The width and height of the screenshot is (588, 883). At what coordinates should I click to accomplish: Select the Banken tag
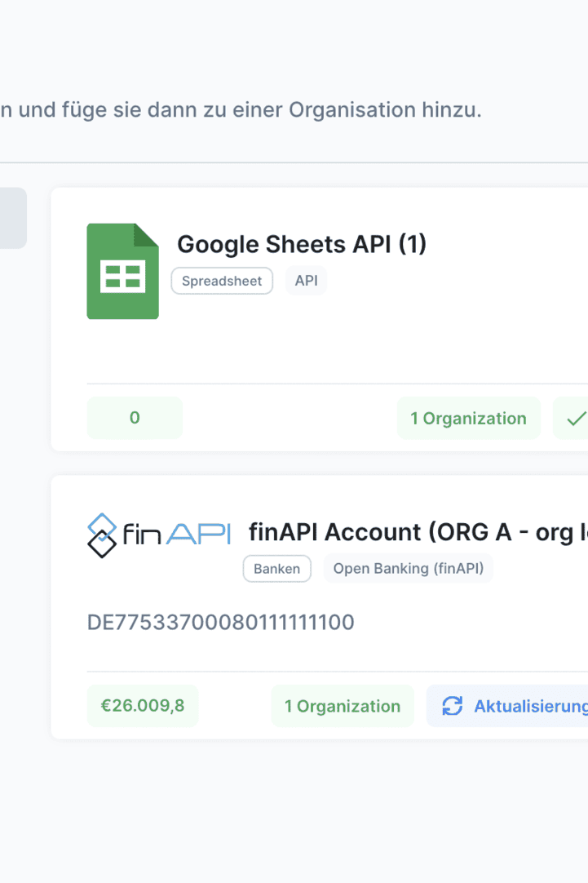click(276, 569)
